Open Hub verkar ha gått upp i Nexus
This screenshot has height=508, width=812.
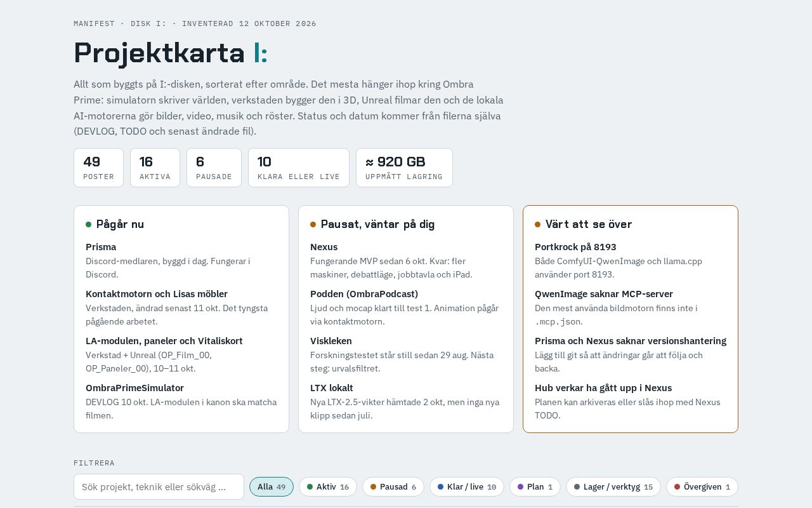tap(603, 388)
